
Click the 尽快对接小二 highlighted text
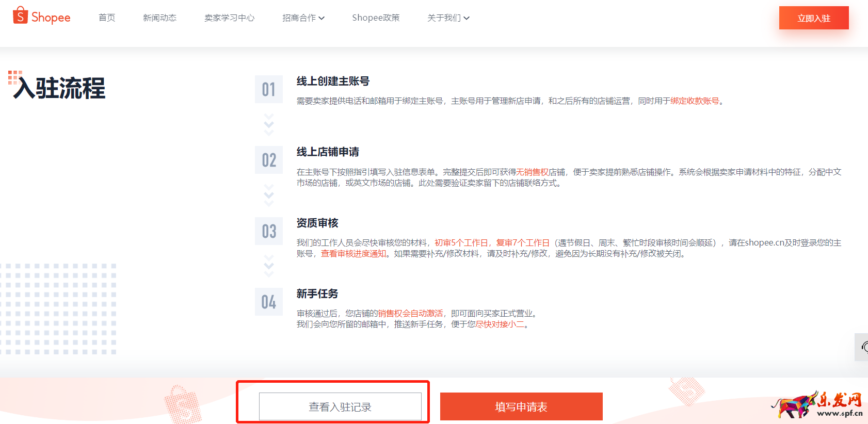[x=500, y=324]
